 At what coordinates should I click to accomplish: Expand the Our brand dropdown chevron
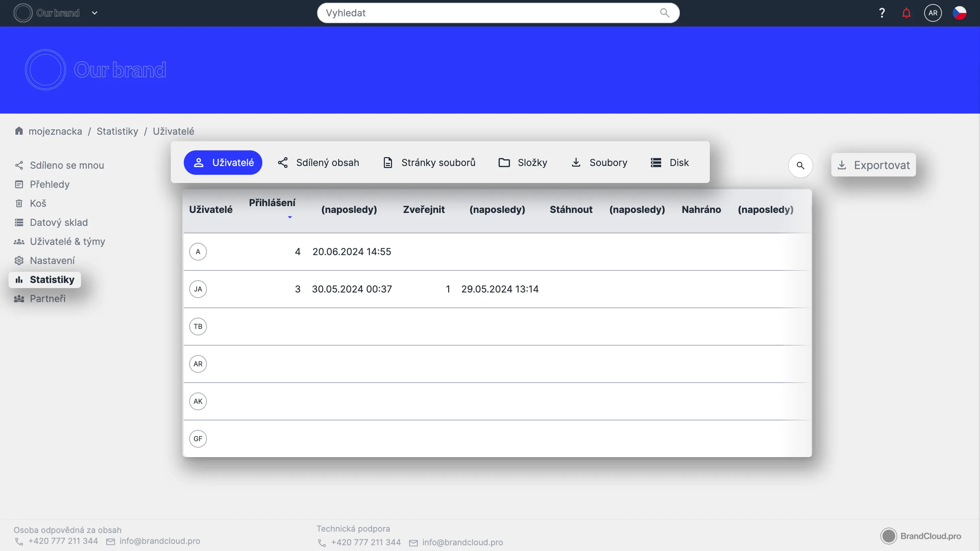tap(95, 13)
